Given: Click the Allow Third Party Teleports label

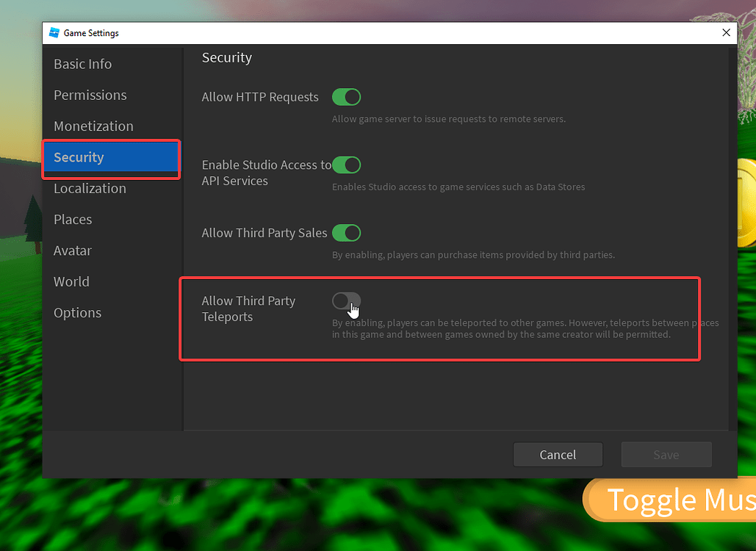Looking at the screenshot, I should (x=248, y=309).
